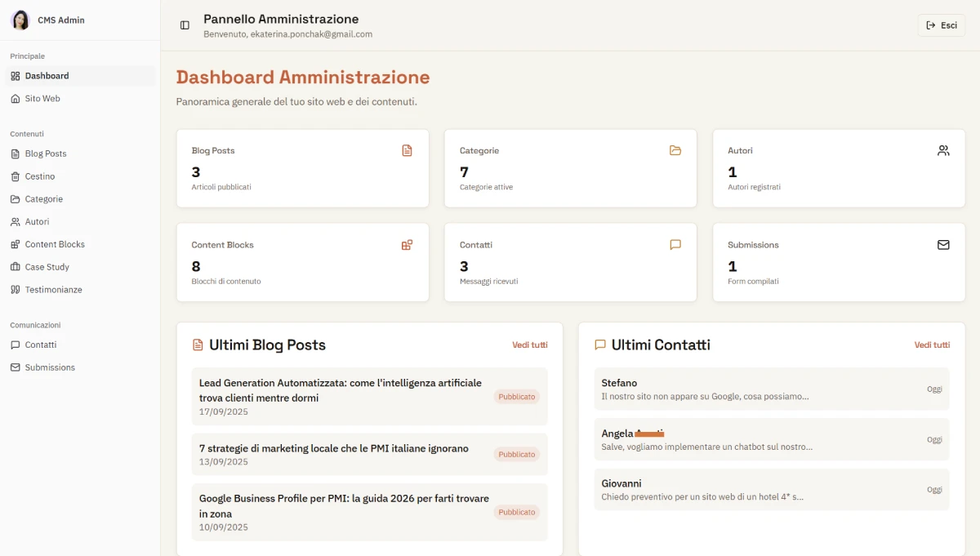Click Vedi tutti for Ultimi Contatti
Image resolution: width=980 pixels, height=556 pixels.
click(932, 345)
